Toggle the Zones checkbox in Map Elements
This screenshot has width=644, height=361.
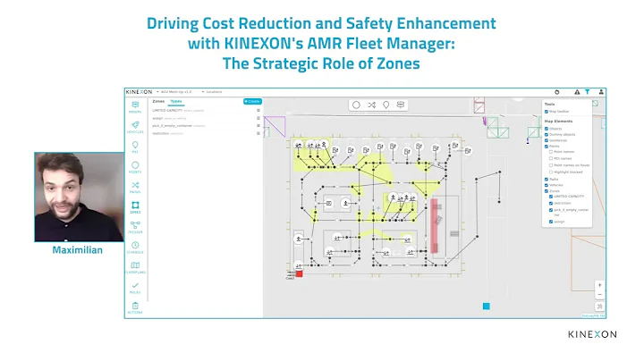(547, 191)
